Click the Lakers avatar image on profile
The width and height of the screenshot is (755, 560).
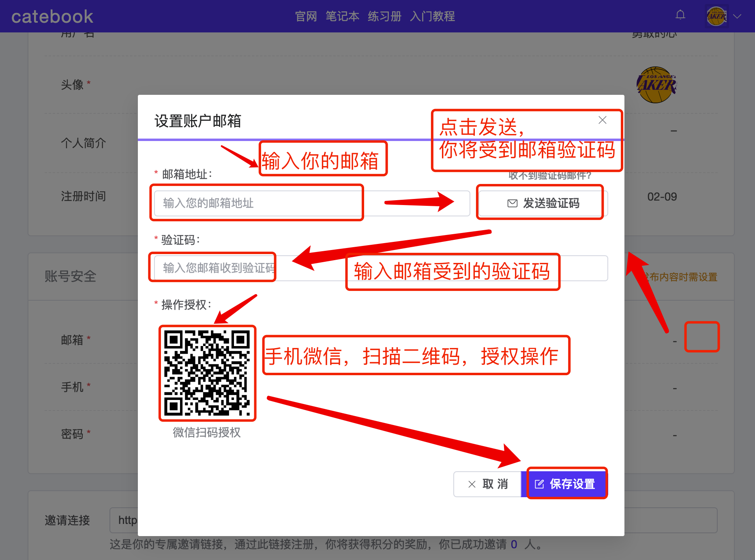[657, 85]
